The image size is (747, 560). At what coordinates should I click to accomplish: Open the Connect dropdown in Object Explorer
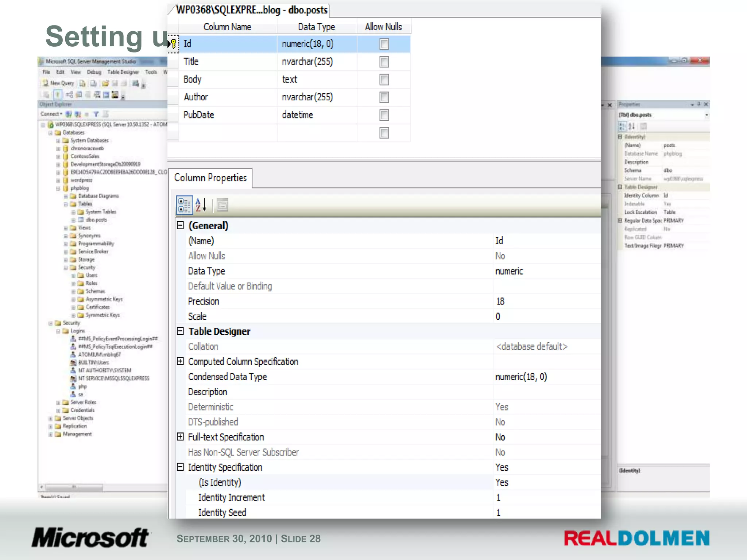tap(51, 114)
